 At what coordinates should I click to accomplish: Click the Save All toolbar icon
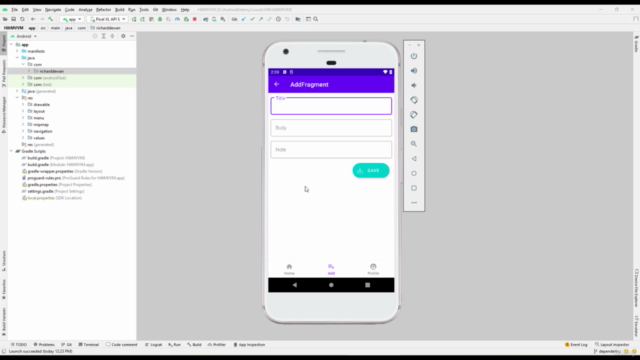point(13,19)
